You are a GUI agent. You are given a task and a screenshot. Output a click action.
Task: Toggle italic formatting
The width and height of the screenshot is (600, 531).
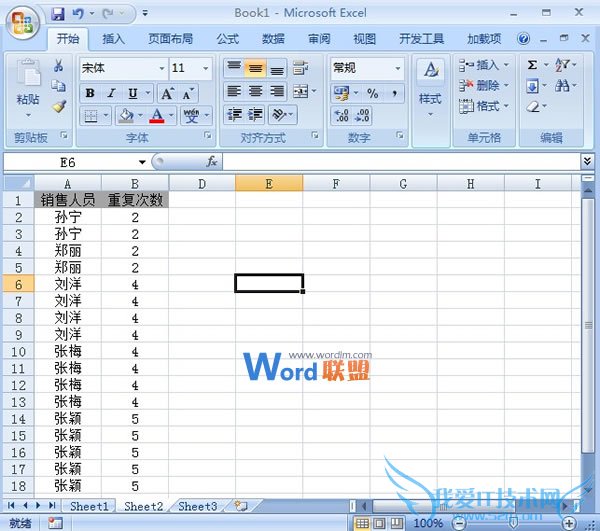tap(111, 93)
